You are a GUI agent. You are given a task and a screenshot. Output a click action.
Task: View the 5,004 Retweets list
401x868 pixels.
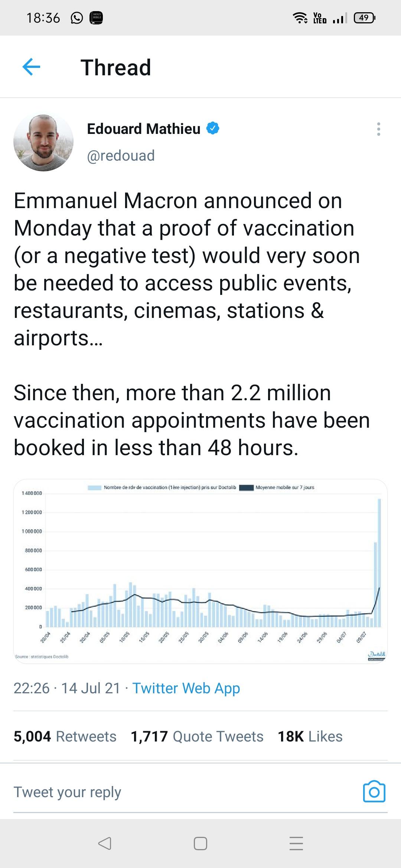click(x=65, y=736)
